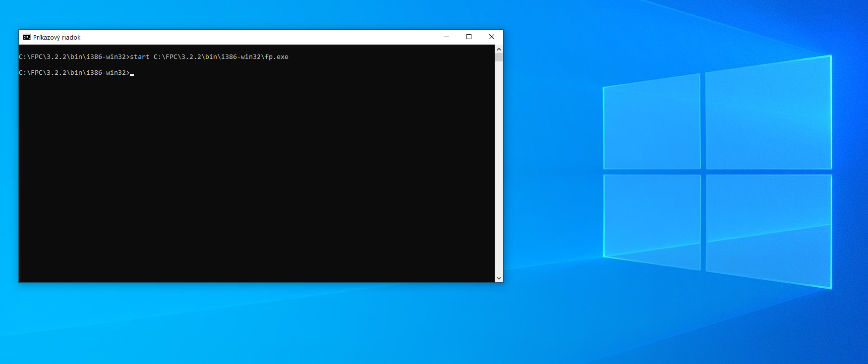
Task: Close the Príkazový riadok window
Action: point(492,37)
